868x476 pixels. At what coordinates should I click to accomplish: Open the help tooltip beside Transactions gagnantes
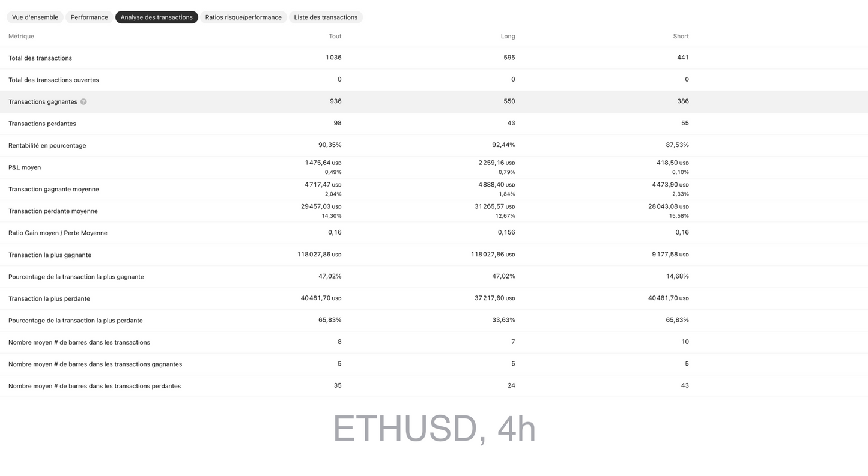[83, 101]
